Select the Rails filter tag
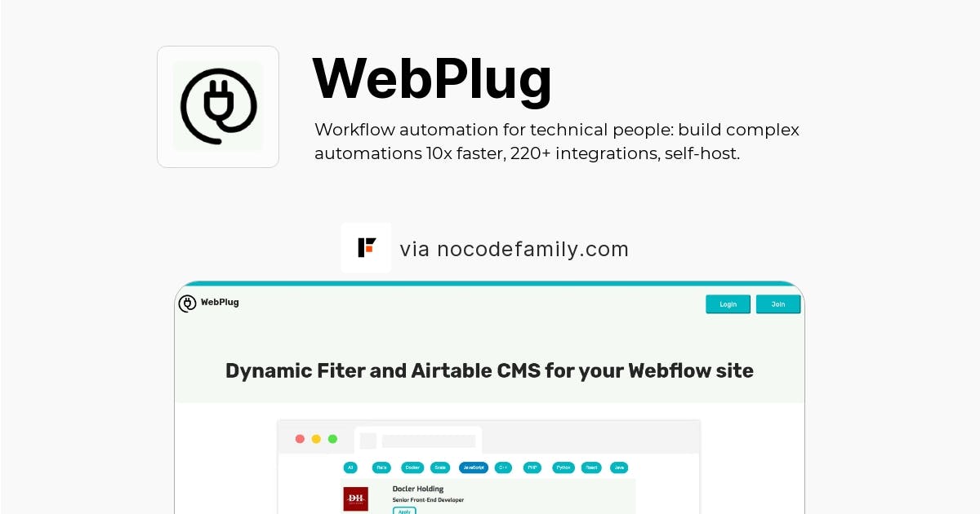This screenshot has width=980, height=514. (x=381, y=467)
